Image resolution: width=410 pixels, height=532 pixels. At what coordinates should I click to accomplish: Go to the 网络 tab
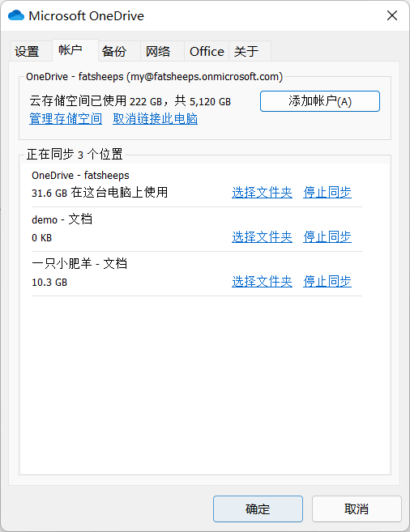[x=162, y=52]
